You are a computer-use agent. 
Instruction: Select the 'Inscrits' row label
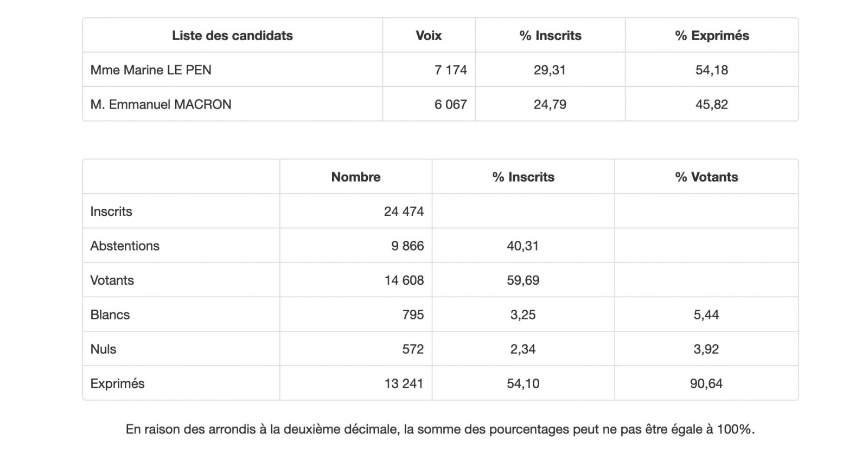[x=111, y=212]
